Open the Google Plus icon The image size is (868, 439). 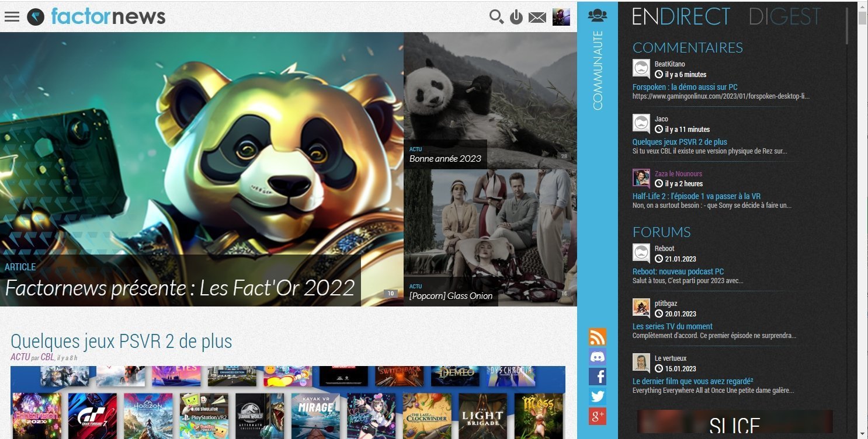[x=597, y=416]
